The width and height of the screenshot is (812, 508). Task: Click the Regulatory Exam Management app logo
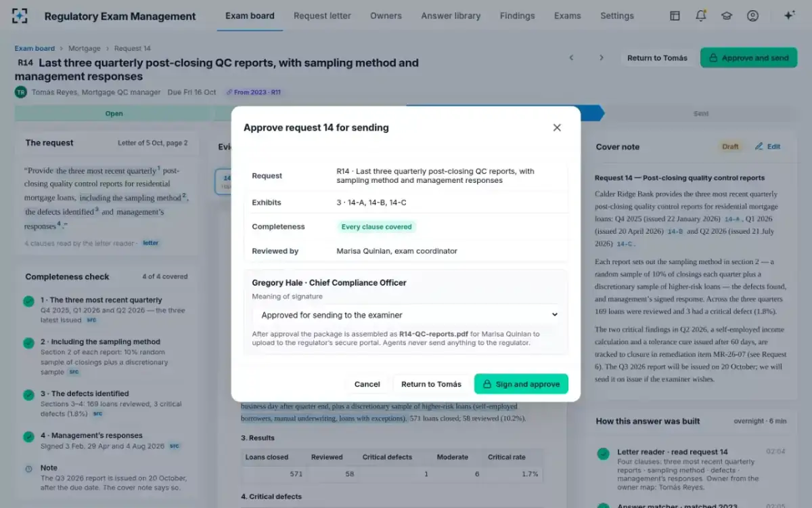pyautogui.click(x=20, y=16)
